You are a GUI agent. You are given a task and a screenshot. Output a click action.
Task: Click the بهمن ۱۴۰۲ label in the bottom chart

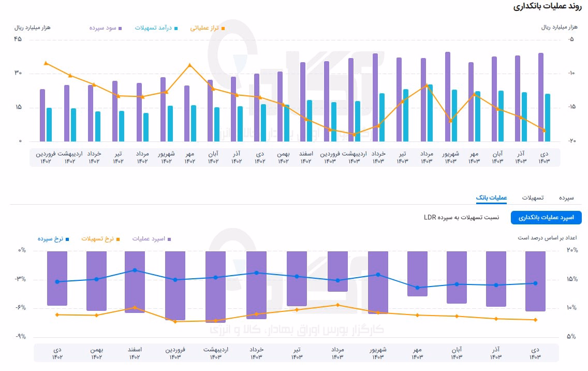click(x=96, y=353)
